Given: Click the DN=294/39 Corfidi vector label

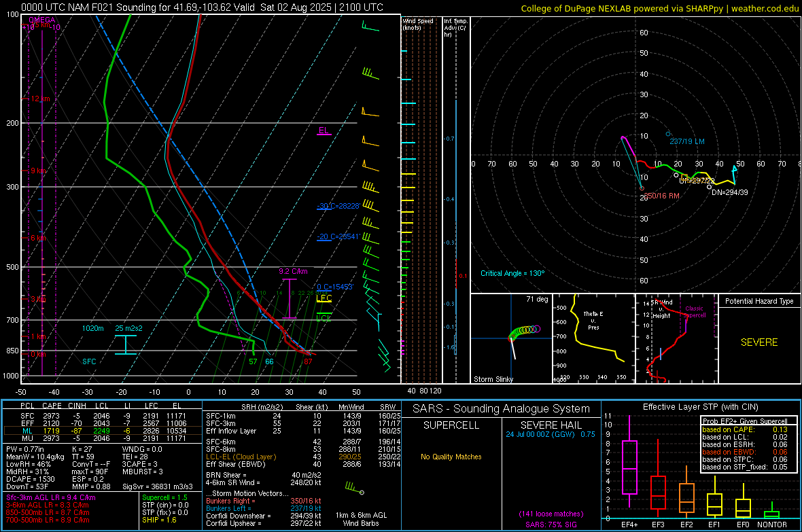Looking at the screenshot, I should [730, 192].
